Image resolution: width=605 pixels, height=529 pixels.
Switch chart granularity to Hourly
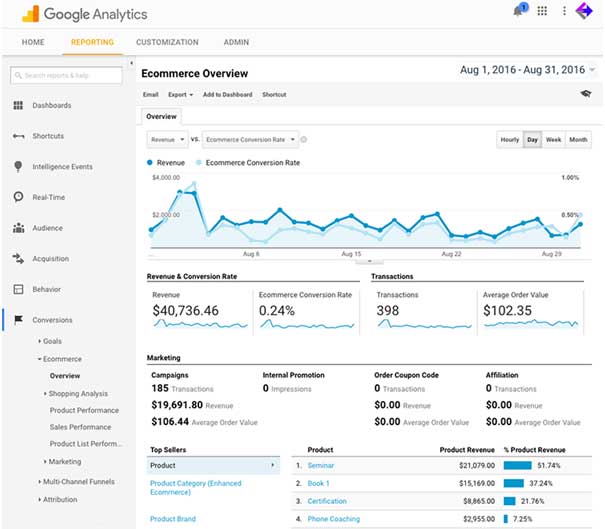point(509,140)
